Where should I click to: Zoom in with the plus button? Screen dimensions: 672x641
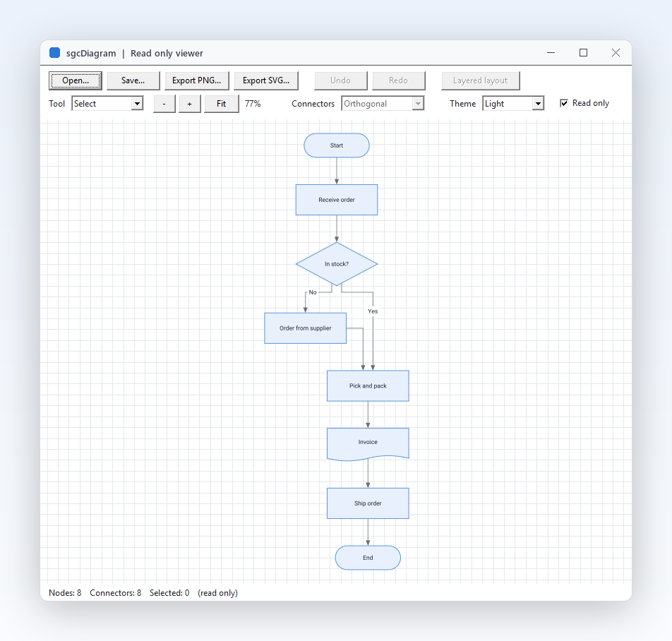(189, 104)
